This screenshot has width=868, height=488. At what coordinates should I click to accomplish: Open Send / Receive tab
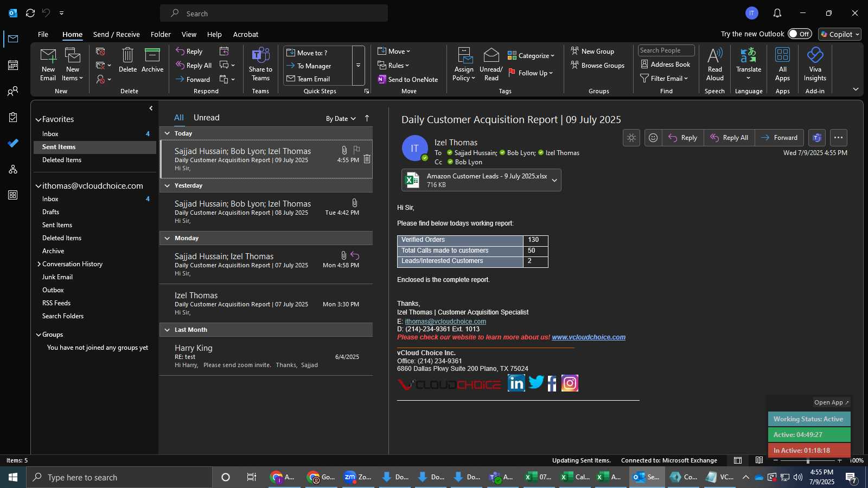(x=117, y=34)
